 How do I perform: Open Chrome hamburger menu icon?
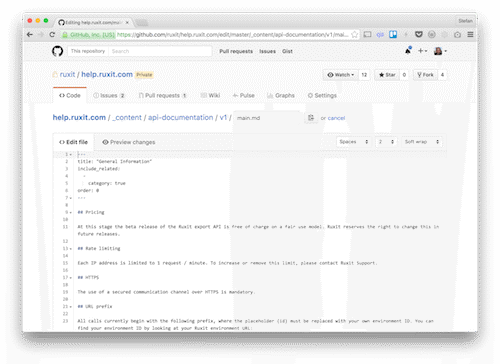click(x=470, y=35)
